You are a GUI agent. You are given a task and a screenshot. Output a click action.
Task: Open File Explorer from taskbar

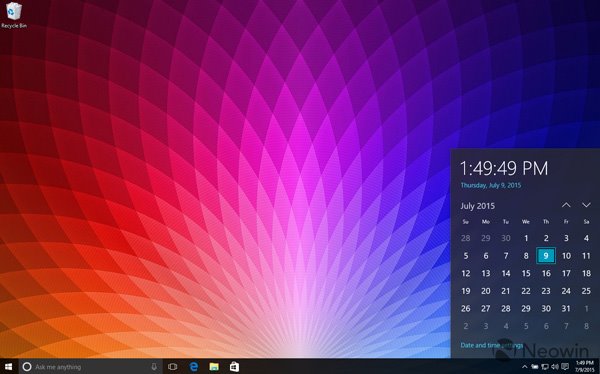pyautogui.click(x=214, y=367)
